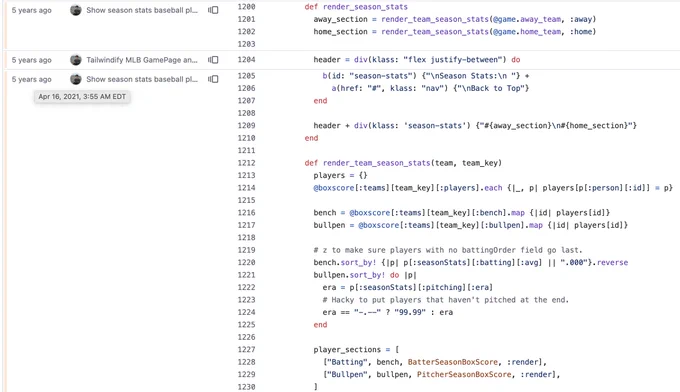The image size is (680, 392).
Task: Open 'Show season stats baseball pl...' commit at line 1200
Action: point(142,10)
